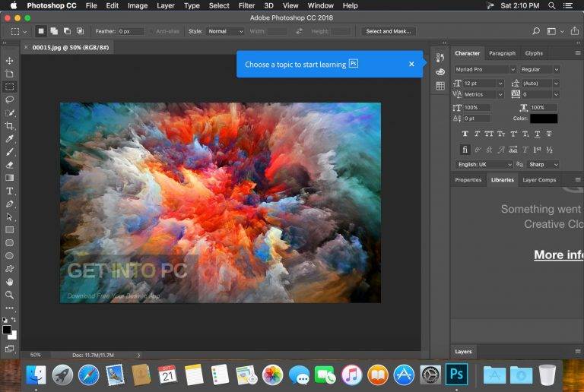Choose Add to Selection mode

coord(54,31)
